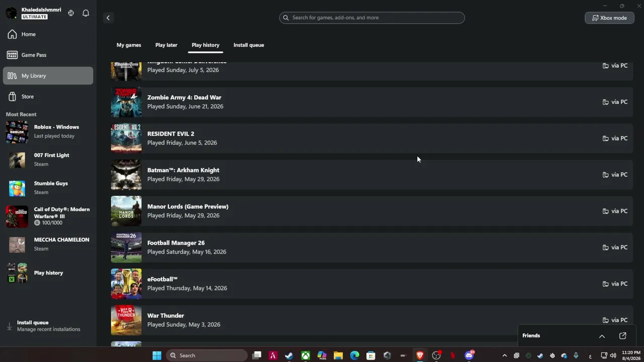Click via PC icon on eFootball row
This screenshot has width=644, height=362.
[606, 284]
